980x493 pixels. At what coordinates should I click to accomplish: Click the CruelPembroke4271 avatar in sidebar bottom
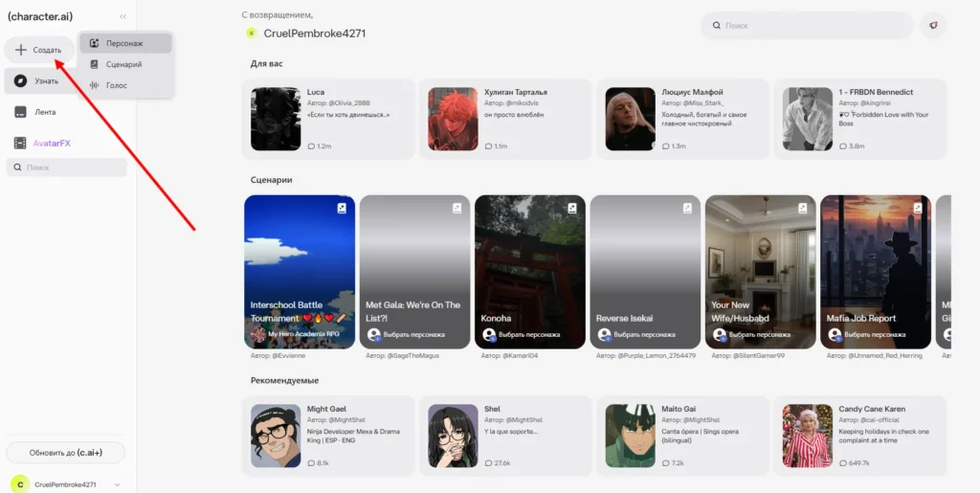(20, 484)
